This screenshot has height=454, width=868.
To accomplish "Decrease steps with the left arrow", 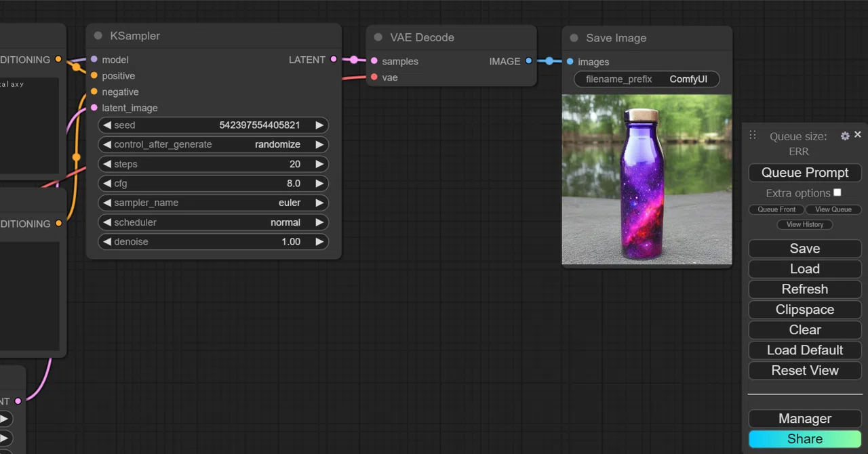I will (x=106, y=164).
